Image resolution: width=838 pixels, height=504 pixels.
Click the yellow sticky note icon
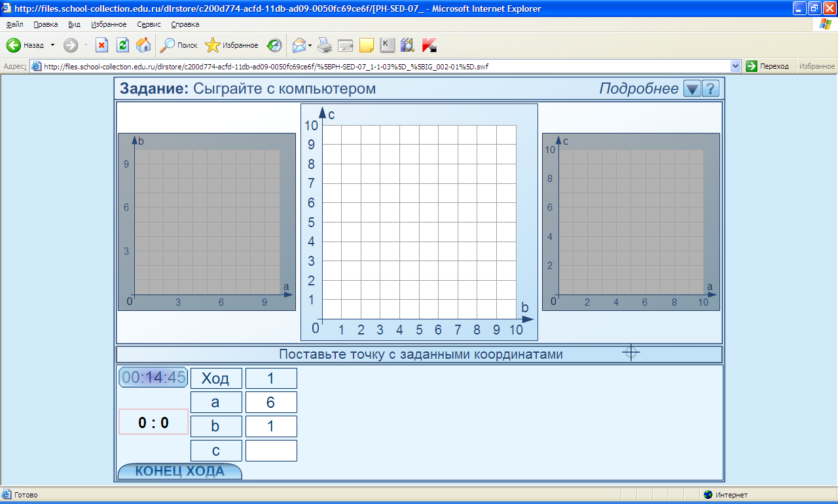pyautogui.click(x=367, y=45)
